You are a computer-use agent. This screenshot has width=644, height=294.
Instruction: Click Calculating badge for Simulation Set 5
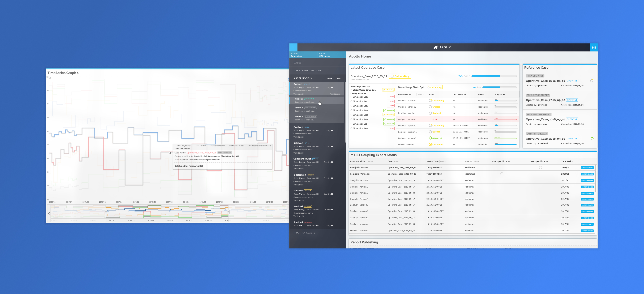click(388, 115)
